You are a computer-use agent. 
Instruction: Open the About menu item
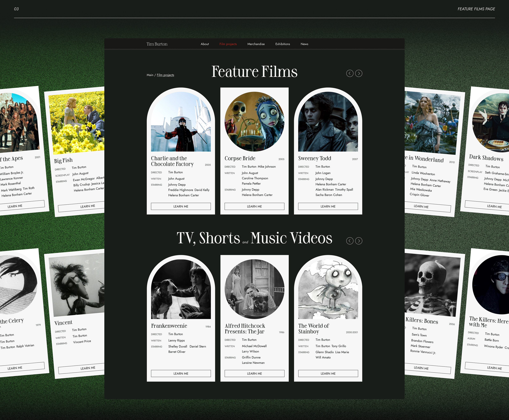coord(205,44)
